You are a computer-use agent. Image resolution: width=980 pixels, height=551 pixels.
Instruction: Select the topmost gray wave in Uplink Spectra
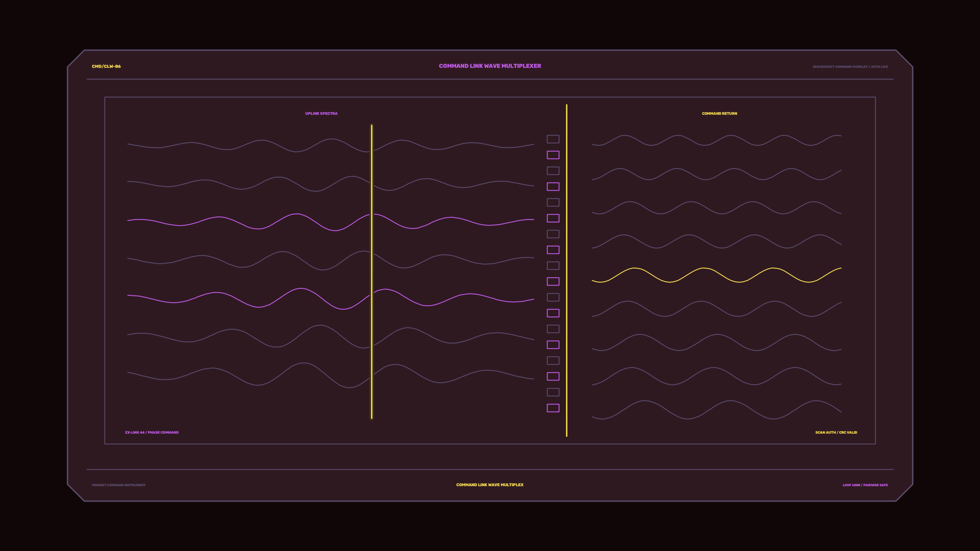point(330,146)
